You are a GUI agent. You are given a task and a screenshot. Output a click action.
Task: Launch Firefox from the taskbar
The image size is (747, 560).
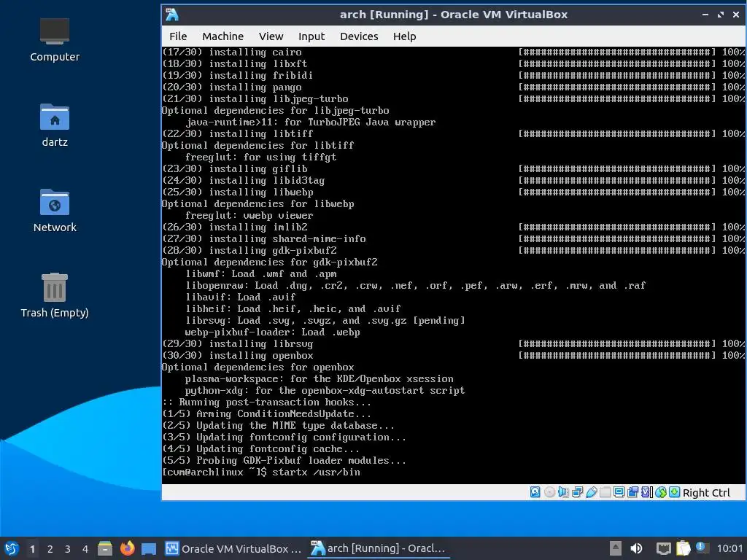(x=127, y=548)
